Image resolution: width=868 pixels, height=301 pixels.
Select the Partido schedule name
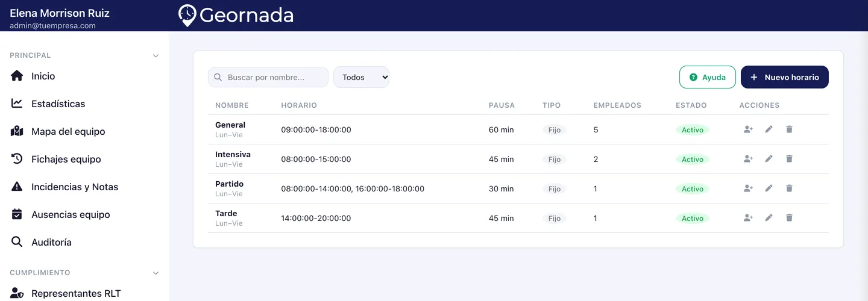click(x=229, y=184)
